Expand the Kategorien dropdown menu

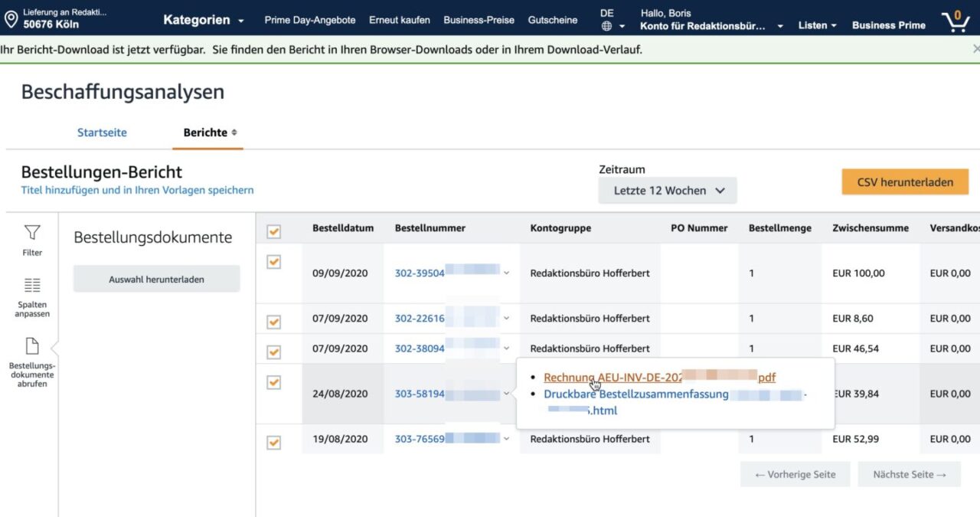pyautogui.click(x=203, y=20)
